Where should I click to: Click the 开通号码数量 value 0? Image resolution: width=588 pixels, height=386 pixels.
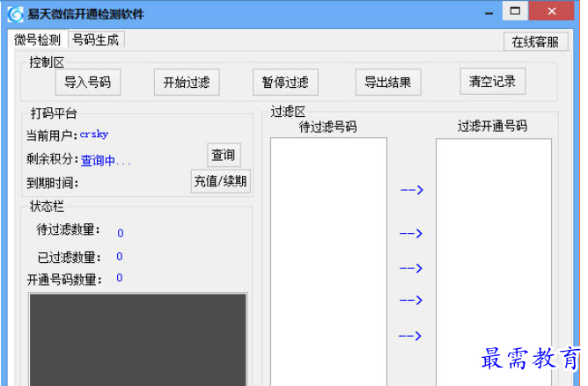pos(119,278)
